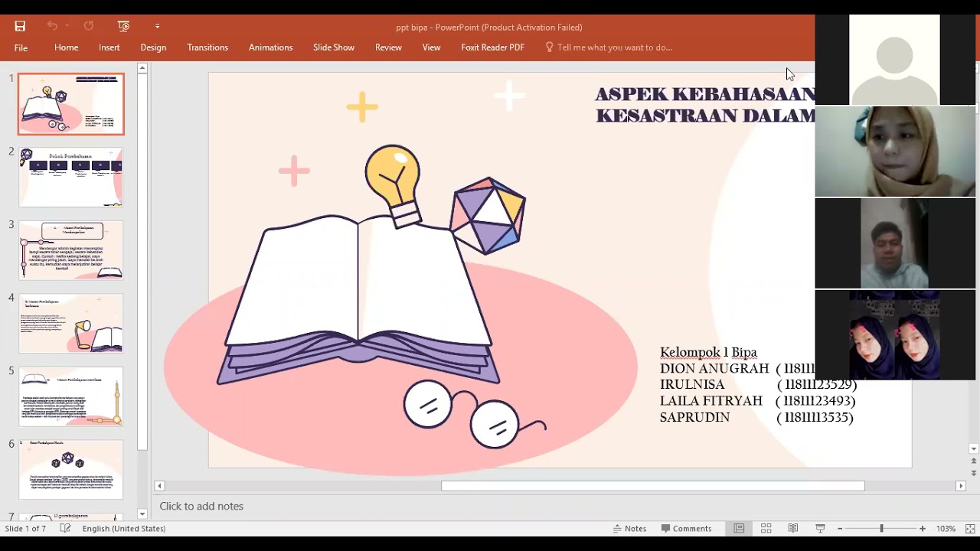Toggle the Notes pane button
The image size is (980, 551).
click(x=630, y=529)
